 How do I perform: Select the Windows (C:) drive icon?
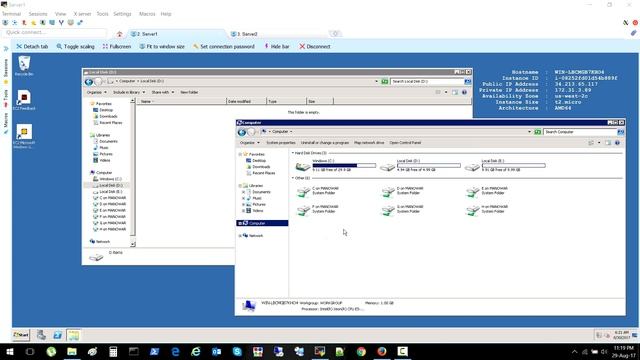(302, 166)
